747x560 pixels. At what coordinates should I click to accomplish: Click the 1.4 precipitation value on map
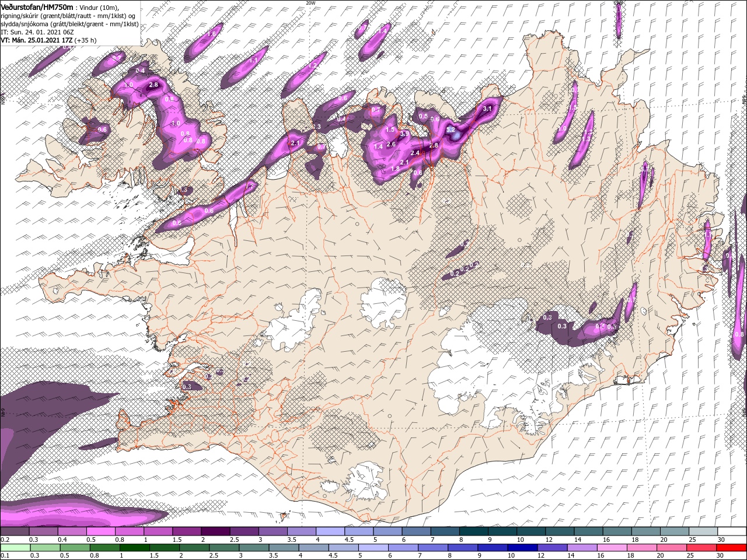378,146
